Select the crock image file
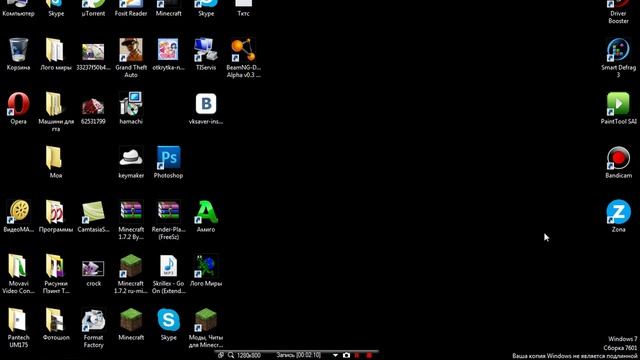Image resolution: width=640 pixels, height=360 pixels. click(93, 268)
